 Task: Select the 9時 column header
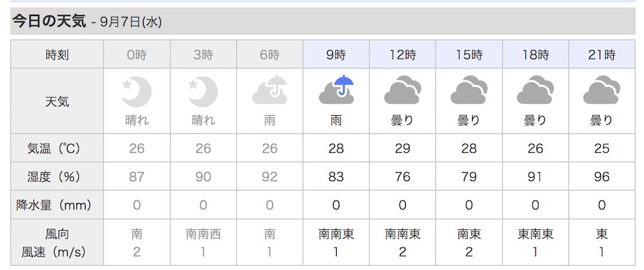[336, 54]
